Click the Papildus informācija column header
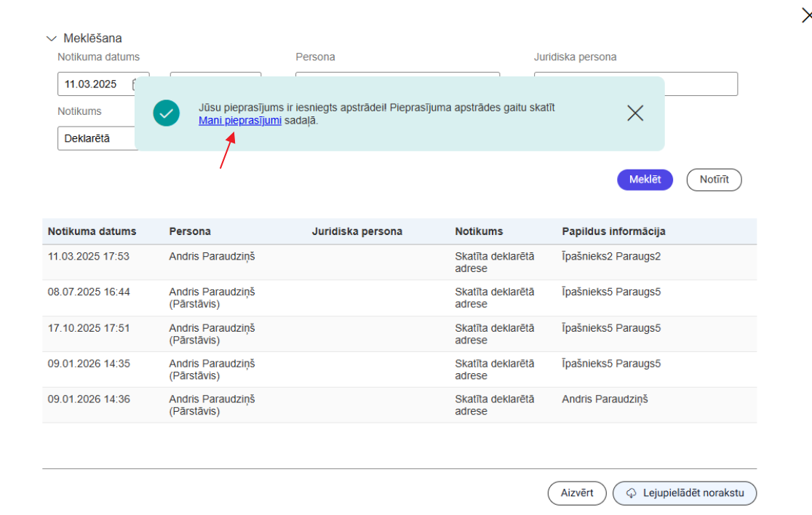 pos(614,231)
